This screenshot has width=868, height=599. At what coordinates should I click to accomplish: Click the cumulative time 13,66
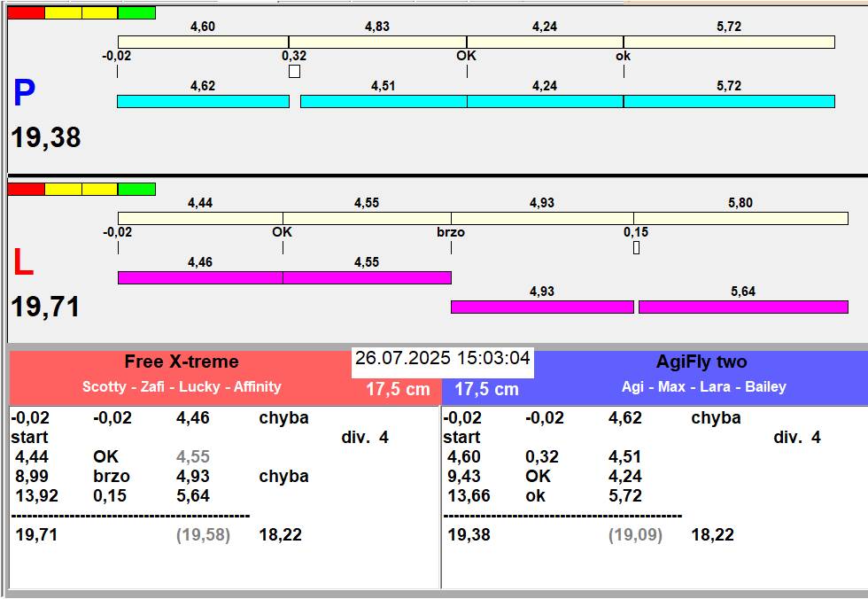tap(469, 495)
